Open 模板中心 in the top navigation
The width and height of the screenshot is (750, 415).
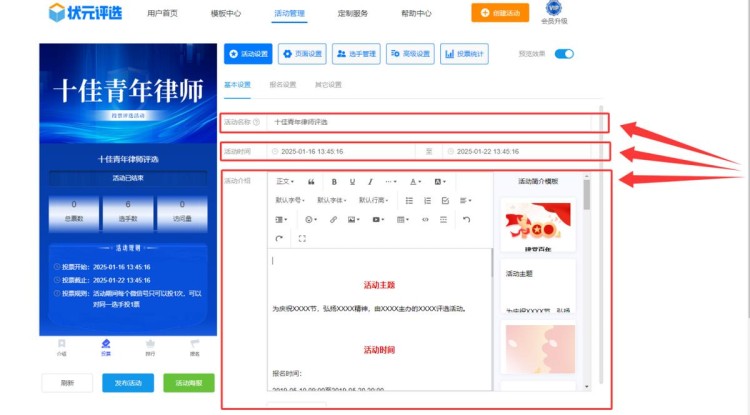[x=228, y=14]
